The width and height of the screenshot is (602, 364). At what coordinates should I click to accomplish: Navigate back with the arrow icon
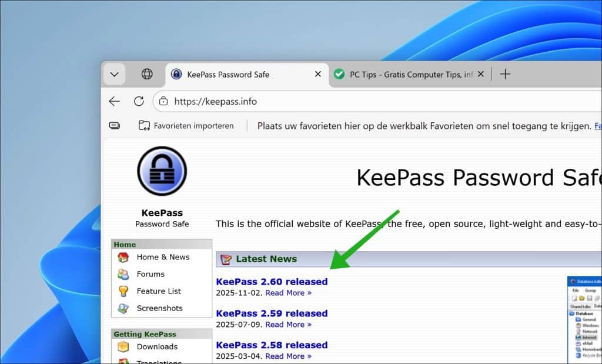click(115, 101)
